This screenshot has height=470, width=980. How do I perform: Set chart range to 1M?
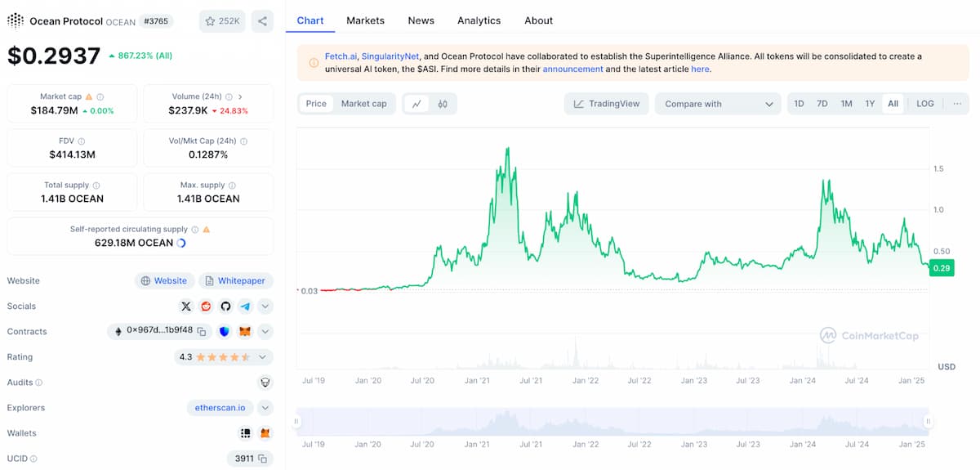[846, 104]
